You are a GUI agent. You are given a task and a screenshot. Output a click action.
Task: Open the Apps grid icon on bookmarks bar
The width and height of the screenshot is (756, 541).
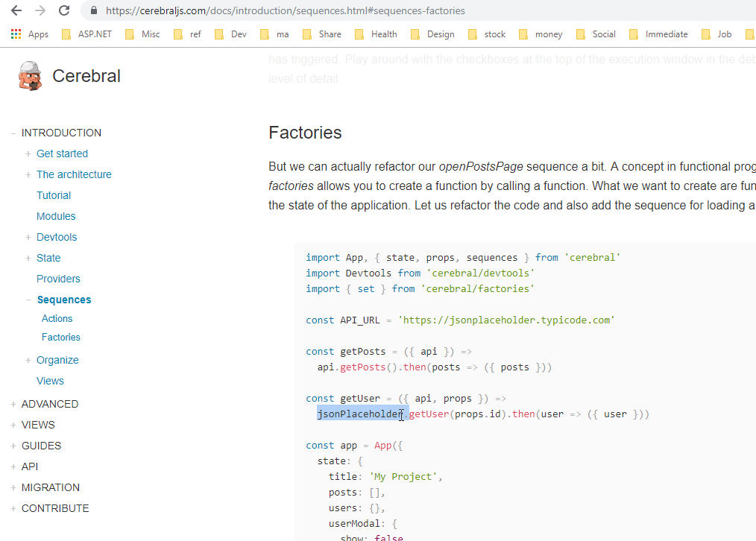tap(15, 34)
